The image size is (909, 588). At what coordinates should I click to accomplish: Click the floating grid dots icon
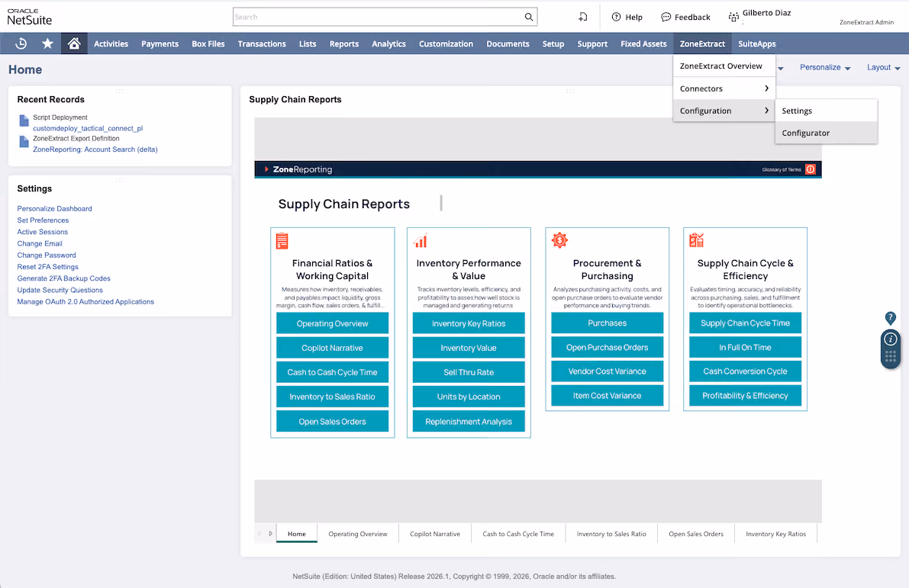(891, 356)
